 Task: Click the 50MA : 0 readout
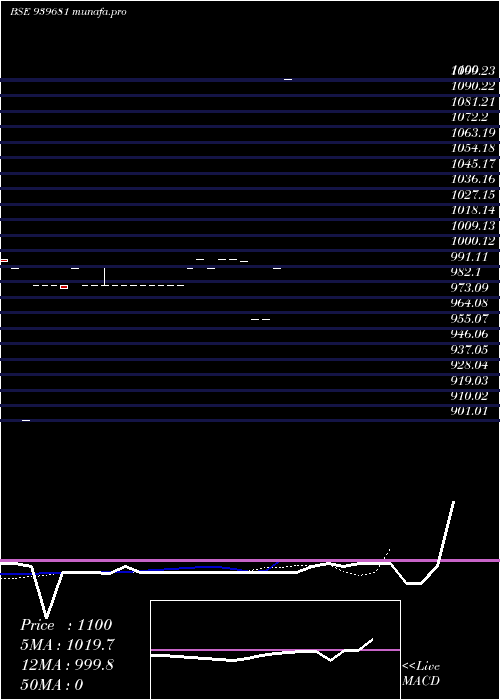(x=52, y=685)
